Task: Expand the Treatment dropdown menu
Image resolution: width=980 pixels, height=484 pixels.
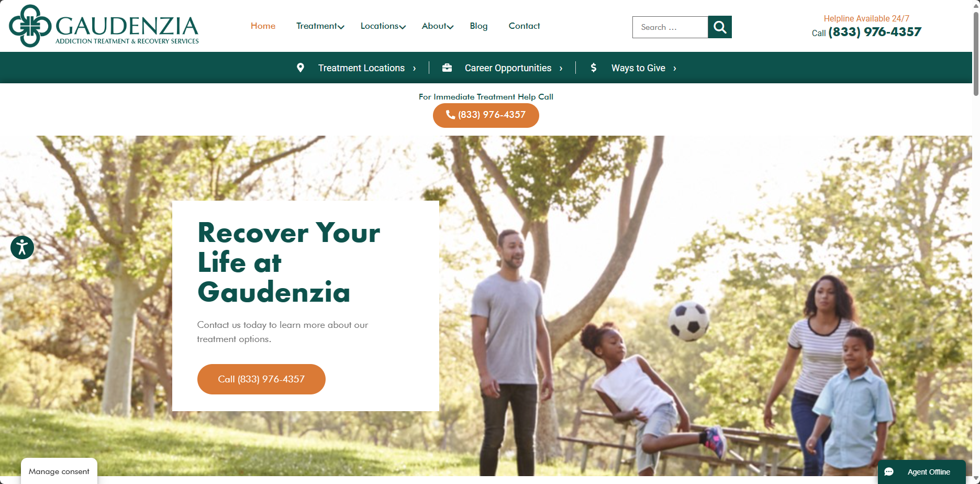Action: click(320, 26)
